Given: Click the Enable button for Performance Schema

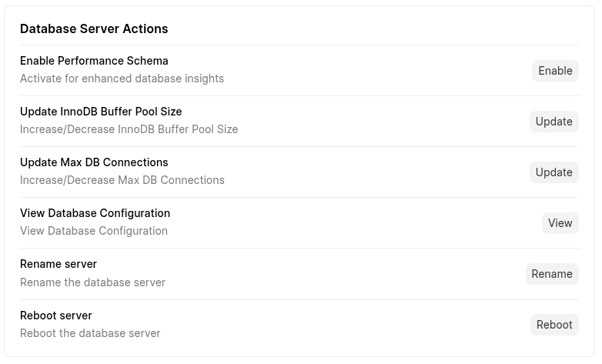Looking at the screenshot, I should click(x=554, y=71).
